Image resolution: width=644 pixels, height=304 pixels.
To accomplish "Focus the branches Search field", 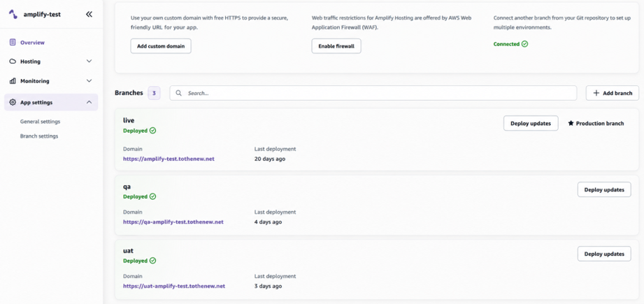I will point(373,93).
